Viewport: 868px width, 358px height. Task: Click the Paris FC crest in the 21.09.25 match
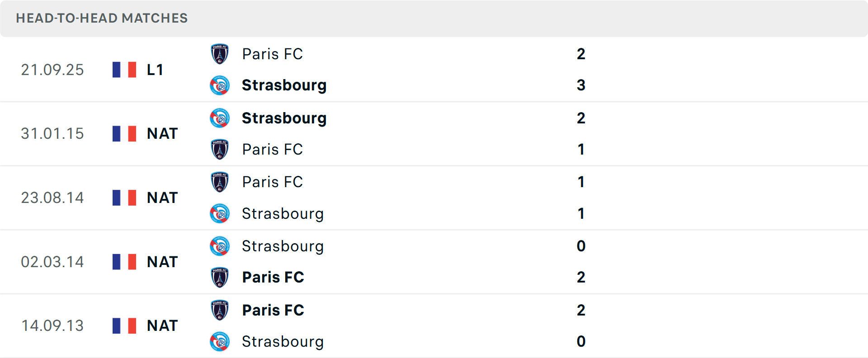click(220, 53)
